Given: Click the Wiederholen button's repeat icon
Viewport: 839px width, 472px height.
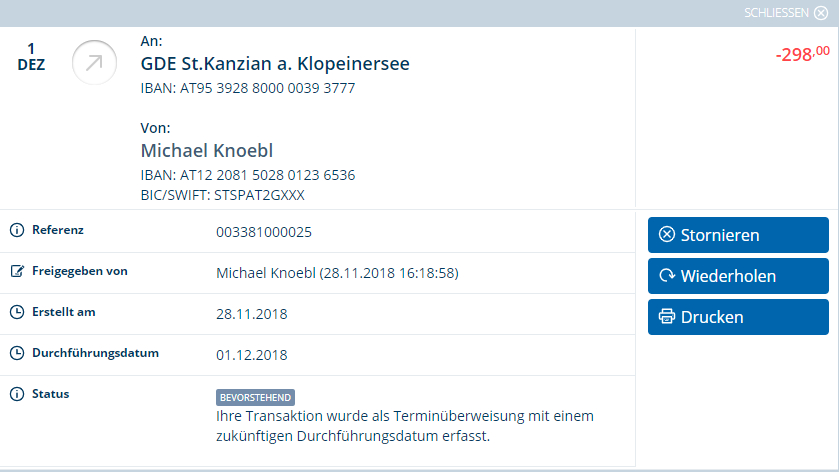Looking at the screenshot, I should pos(667,276).
